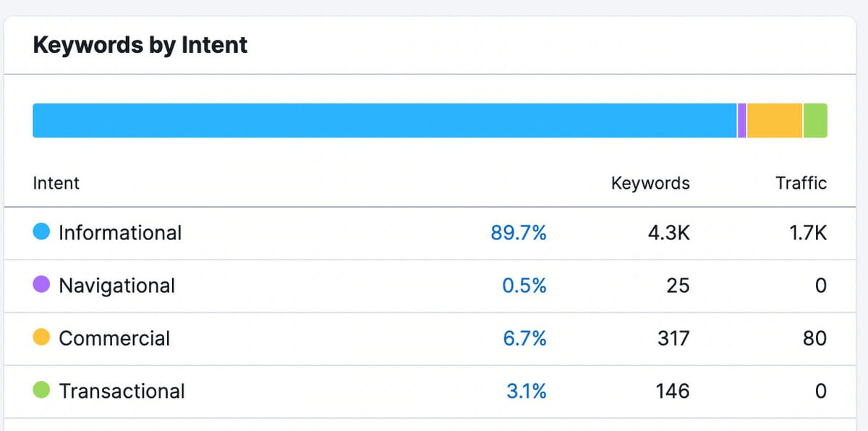Open the 6.7% Commercial percentage link
868x431 pixels.
524,338
